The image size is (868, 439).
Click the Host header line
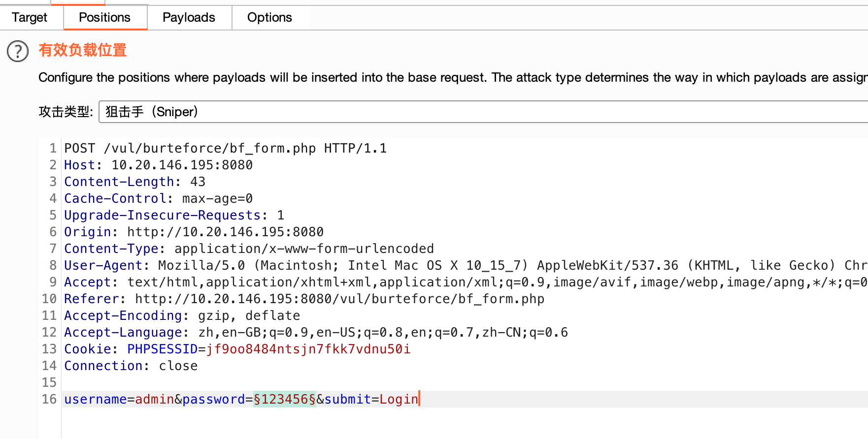(158, 165)
